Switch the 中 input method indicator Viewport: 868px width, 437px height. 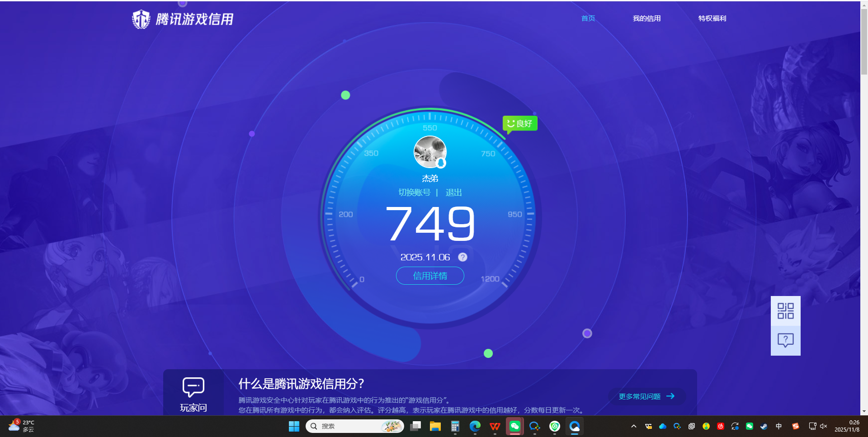(779, 426)
